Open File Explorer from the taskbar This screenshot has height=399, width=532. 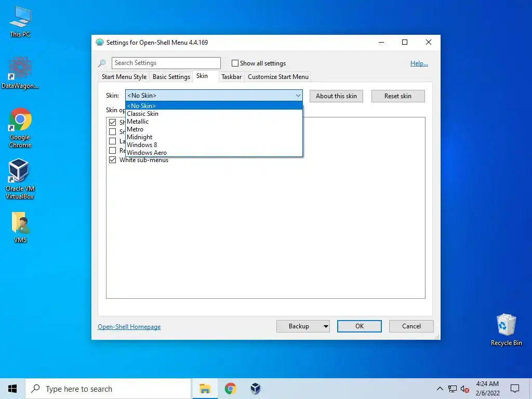click(x=205, y=389)
